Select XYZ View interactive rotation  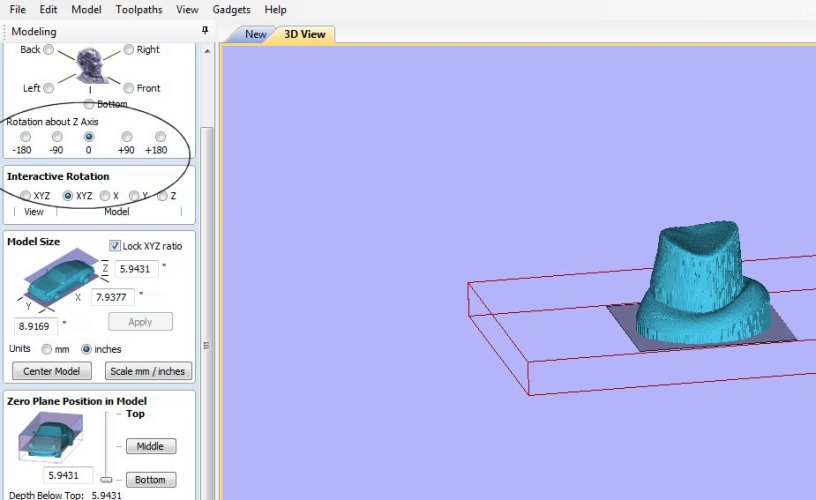pyautogui.click(x=25, y=196)
